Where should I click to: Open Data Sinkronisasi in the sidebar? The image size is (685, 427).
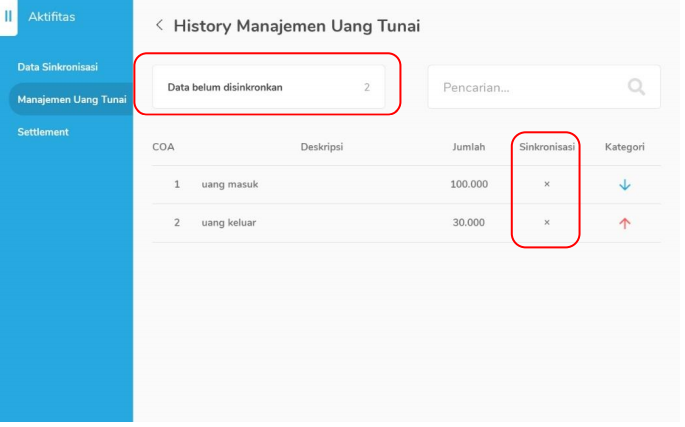(57, 67)
